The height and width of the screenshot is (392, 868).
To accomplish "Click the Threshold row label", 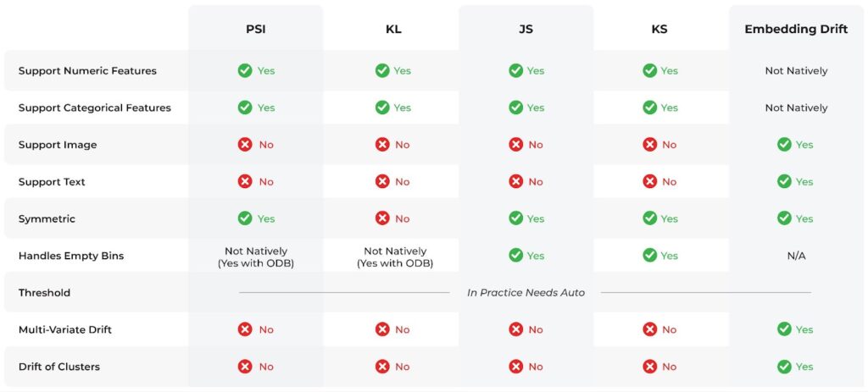I will point(44,293).
